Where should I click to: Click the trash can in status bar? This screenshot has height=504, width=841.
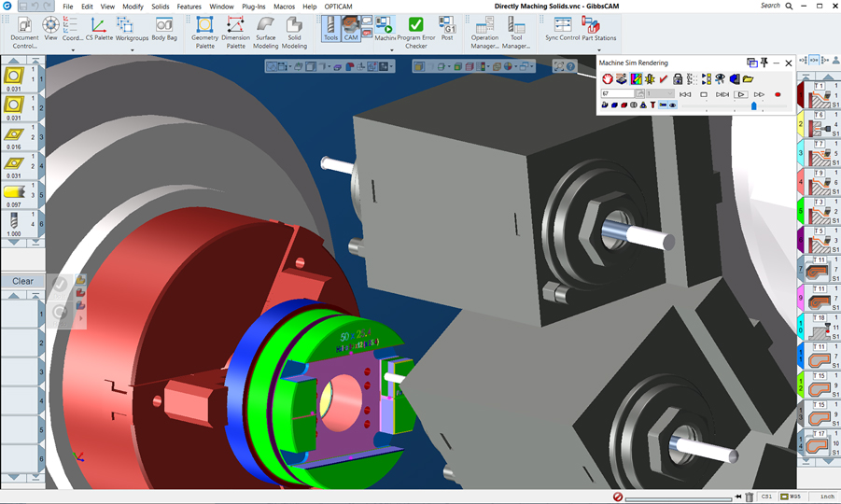(749, 497)
